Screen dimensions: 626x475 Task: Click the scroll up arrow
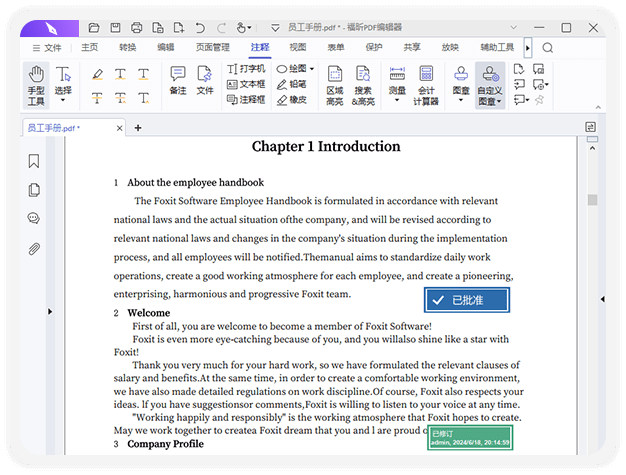(592, 148)
